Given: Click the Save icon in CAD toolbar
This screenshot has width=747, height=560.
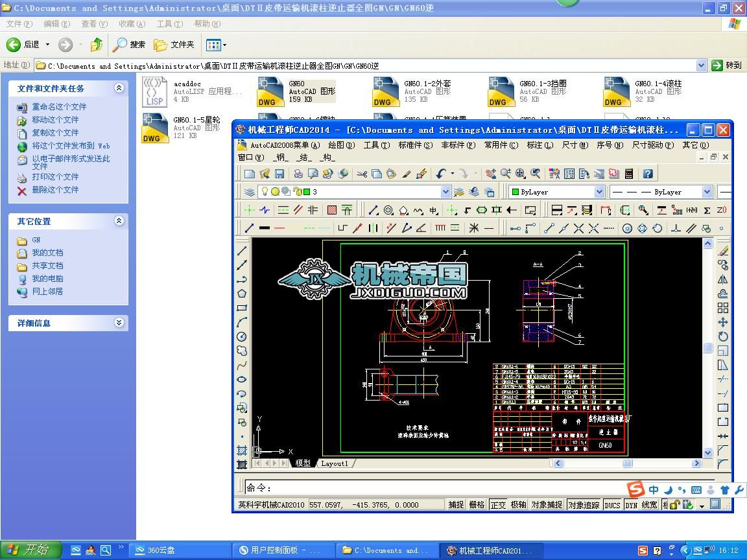Looking at the screenshot, I should coord(279,174).
